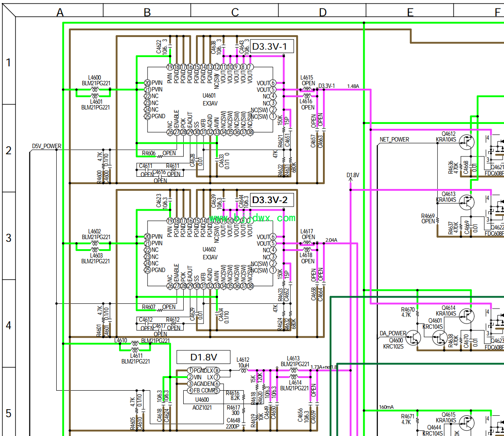This screenshot has width=504, height=436.
Task: Click the boxed D3.3V-1 section title
Action: click(272, 47)
